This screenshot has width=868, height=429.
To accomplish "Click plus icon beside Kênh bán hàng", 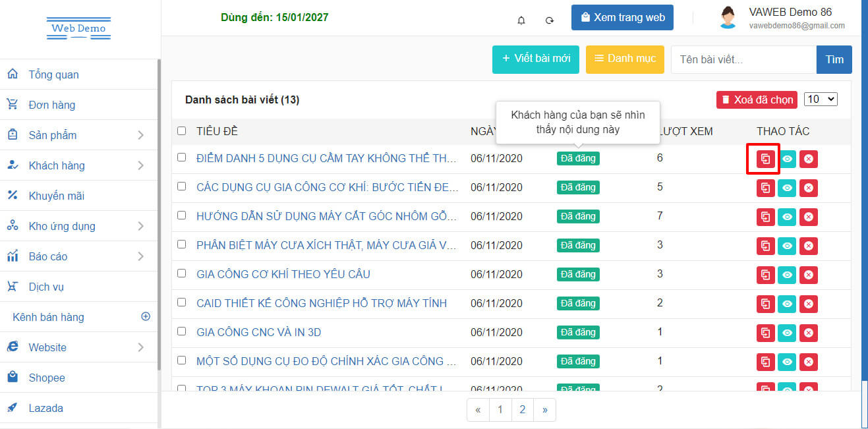I will pyautogui.click(x=146, y=316).
